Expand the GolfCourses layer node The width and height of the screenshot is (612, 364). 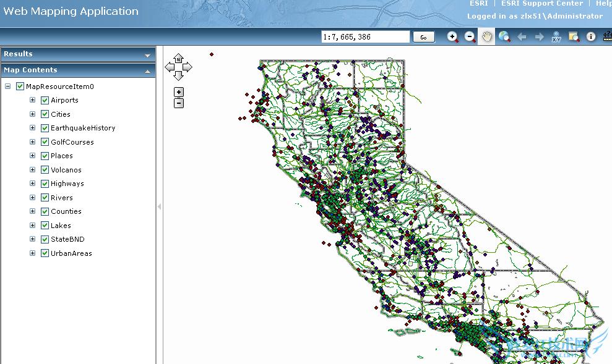(32, 142)
